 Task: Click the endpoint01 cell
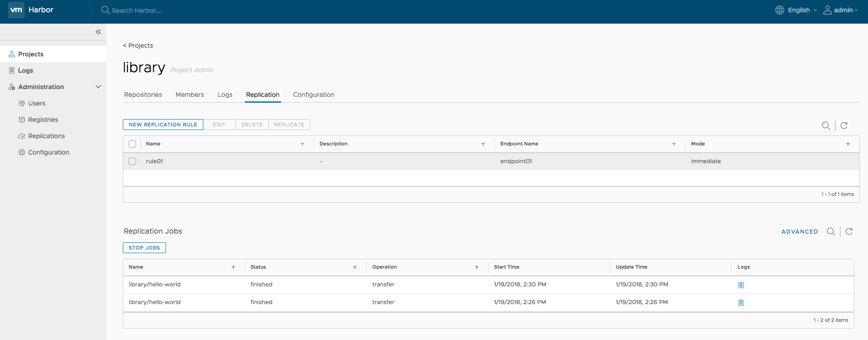click(516, 161)
